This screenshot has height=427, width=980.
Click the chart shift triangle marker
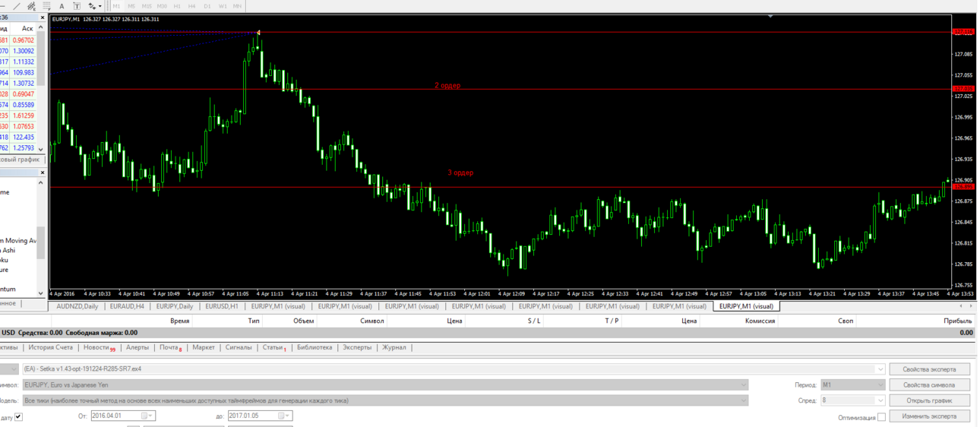pos(771,16)
